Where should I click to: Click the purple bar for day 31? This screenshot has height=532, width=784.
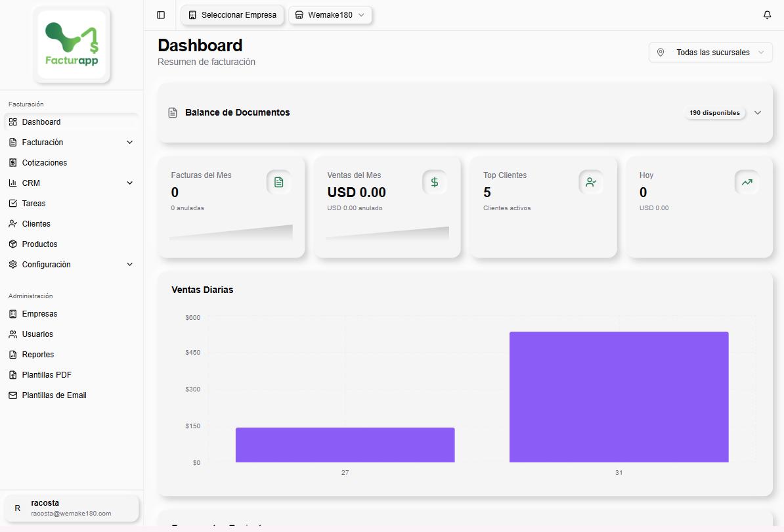(x=619, y=396)
